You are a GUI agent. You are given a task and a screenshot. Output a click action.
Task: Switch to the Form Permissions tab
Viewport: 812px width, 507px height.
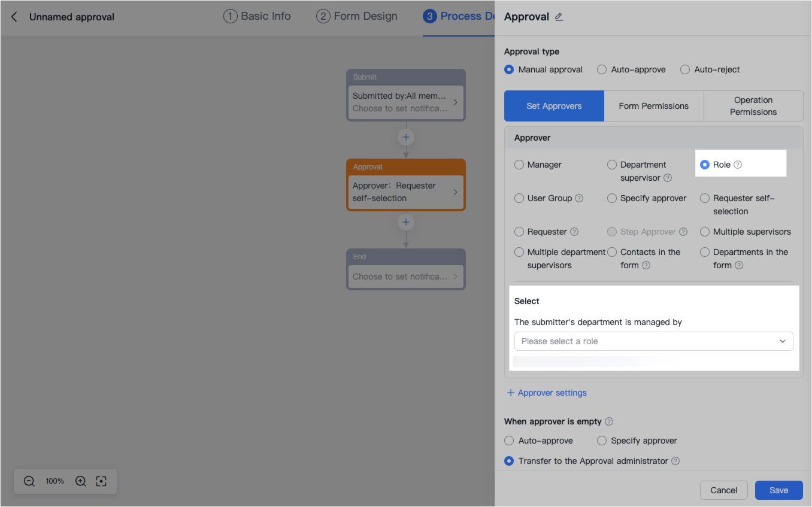653,105
